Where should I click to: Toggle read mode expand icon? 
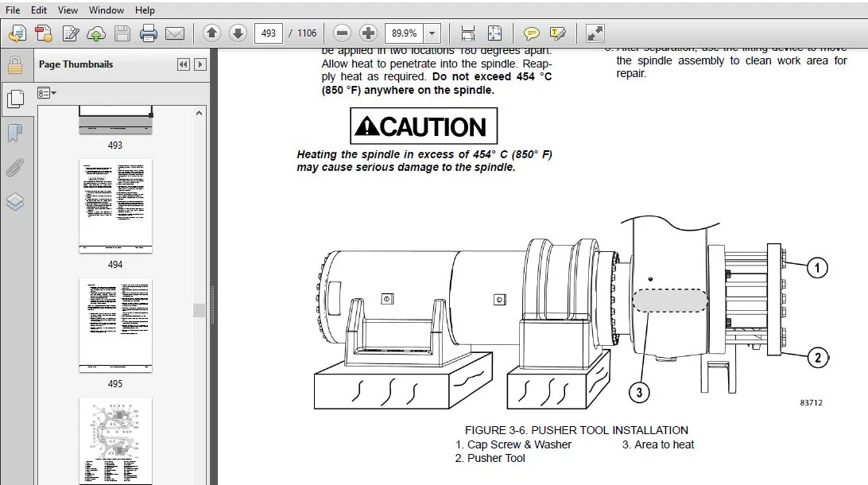[595, 33]
